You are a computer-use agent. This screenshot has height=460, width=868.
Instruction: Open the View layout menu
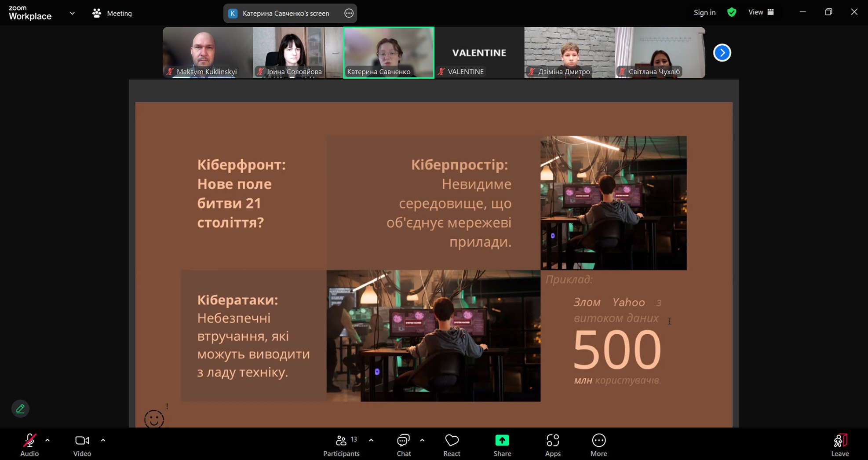(761, 12)
